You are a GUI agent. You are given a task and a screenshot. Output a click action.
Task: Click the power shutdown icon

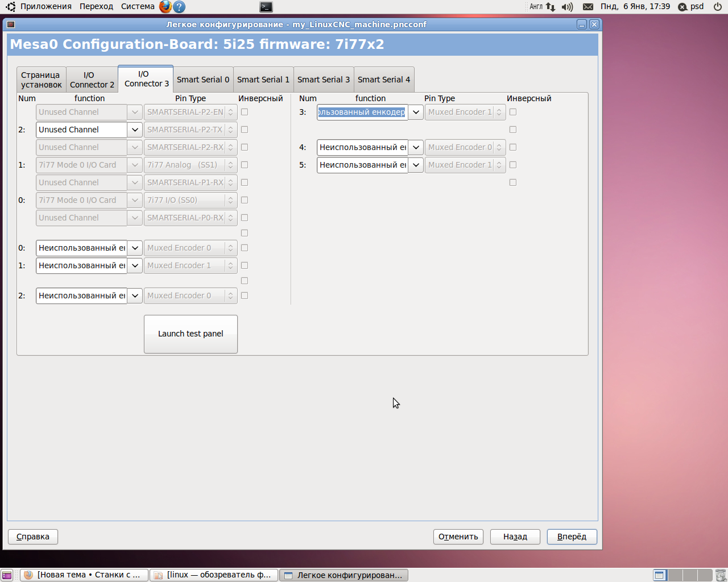pos(718,7)
